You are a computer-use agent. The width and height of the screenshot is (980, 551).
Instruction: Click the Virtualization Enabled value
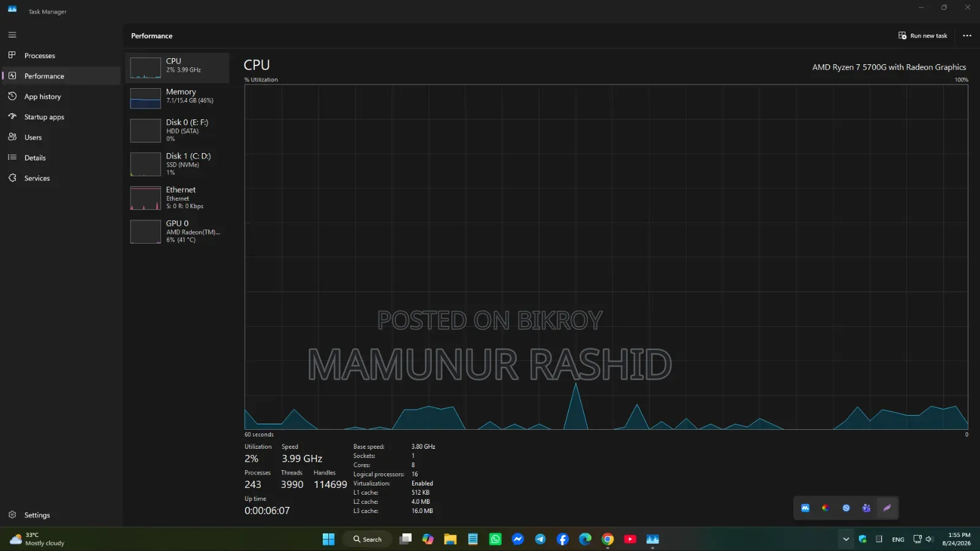422,484
